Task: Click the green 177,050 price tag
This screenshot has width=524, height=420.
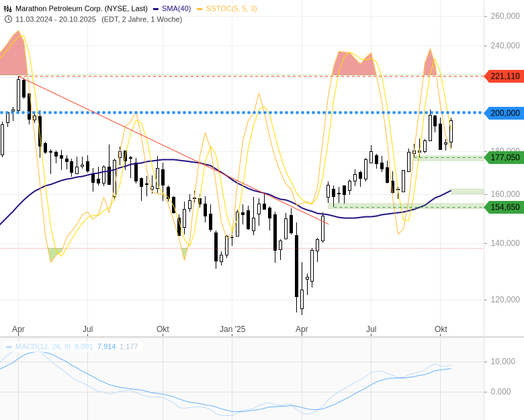Action: tap(505, 157)
